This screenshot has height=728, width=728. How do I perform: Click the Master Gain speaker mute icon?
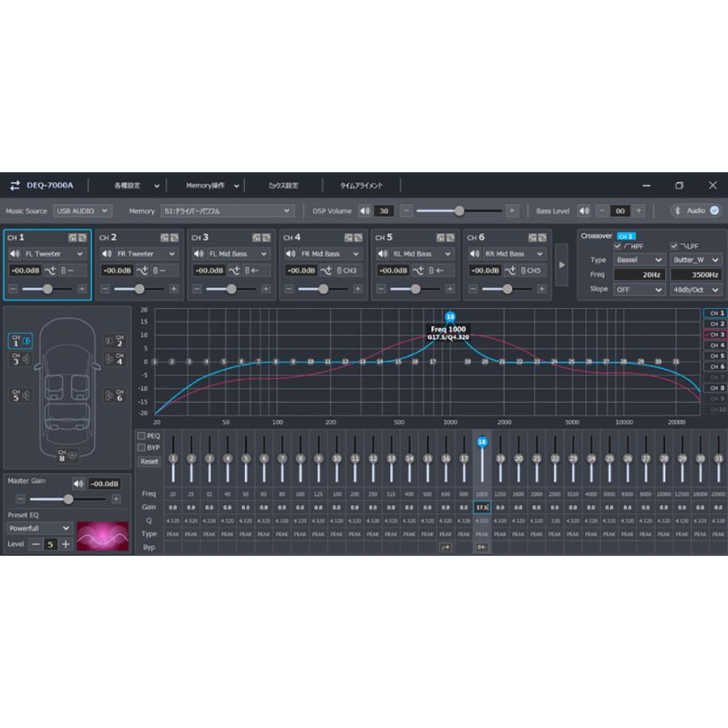click(78, 484)
